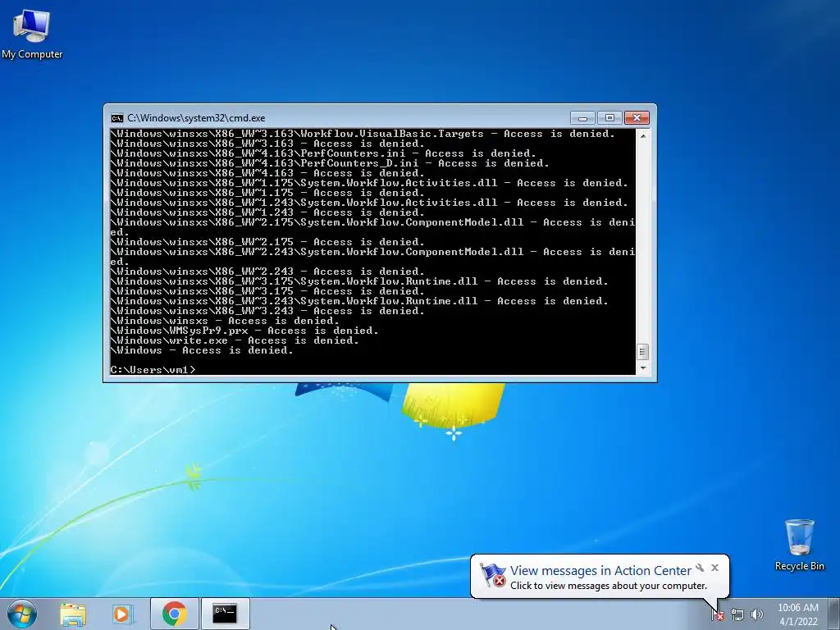The height and width of the screenshot is (630, 840).
Task: Close the Action Center notification balloon
Action: [714, 568]
